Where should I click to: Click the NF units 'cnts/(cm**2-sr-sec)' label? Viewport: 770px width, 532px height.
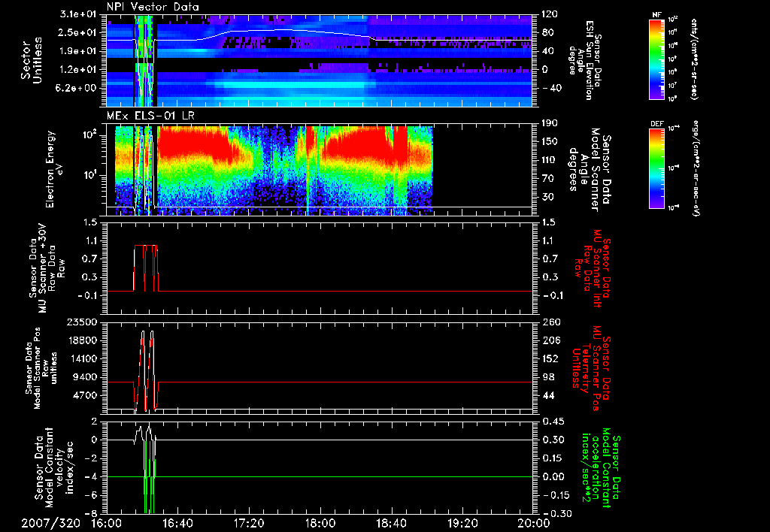[694, 59]
